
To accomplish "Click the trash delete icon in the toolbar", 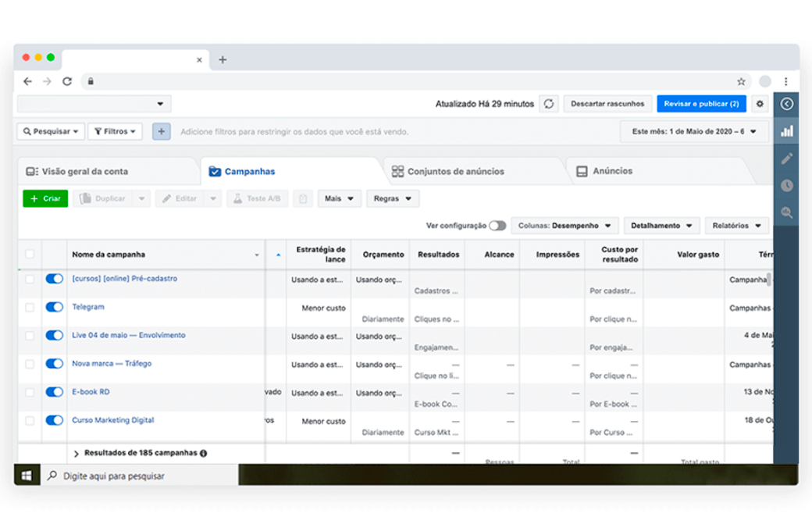I will click(x=303, y=199).
